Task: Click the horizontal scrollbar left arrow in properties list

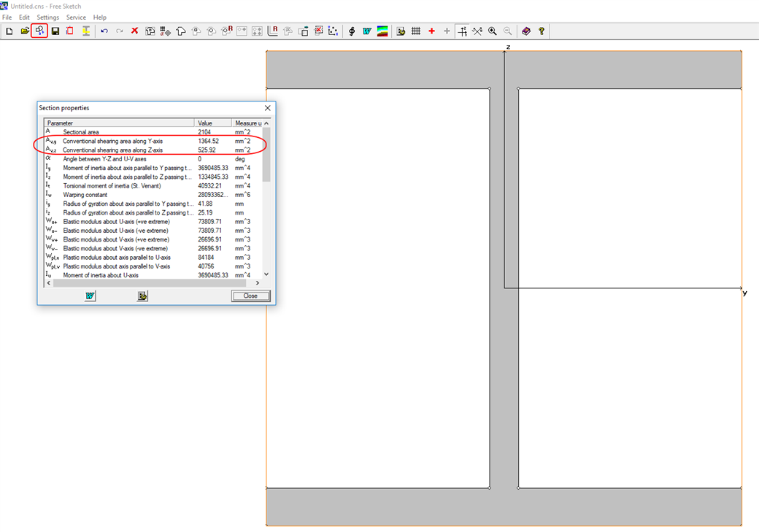Action: [x=48, y=283]
